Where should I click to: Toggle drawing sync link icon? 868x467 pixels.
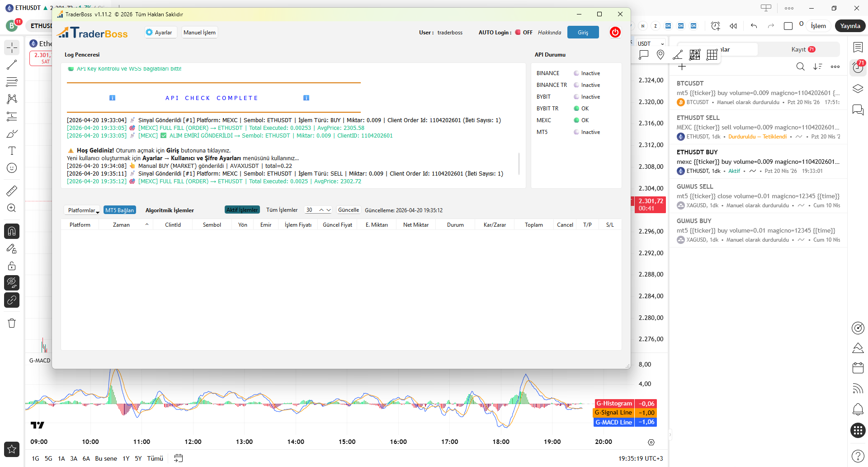pyautogui.click(x=12, y=300)
